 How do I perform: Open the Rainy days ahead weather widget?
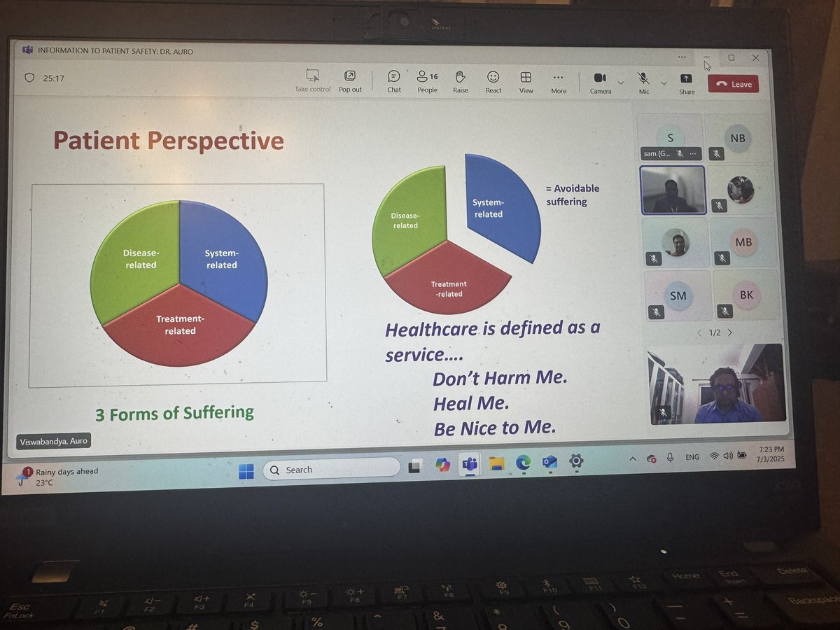coord(59,477)
